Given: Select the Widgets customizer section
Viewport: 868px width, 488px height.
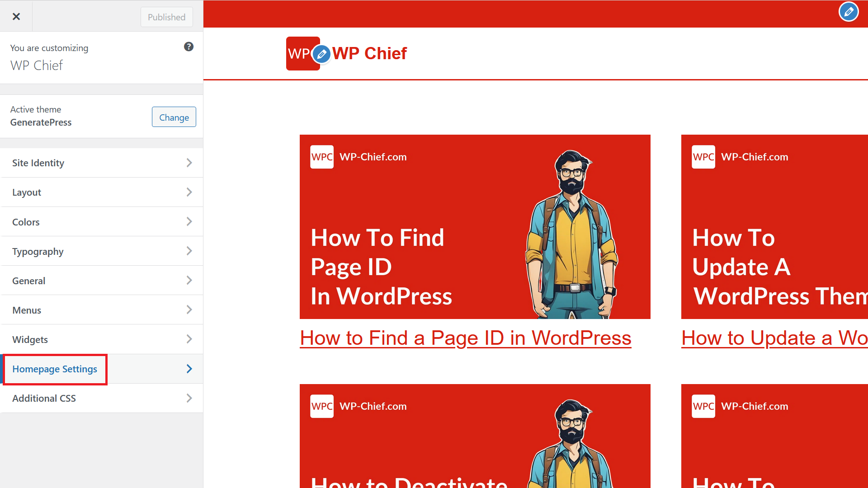Looking at the screenshot, I should pyautogui.click(x=101, y=339).
